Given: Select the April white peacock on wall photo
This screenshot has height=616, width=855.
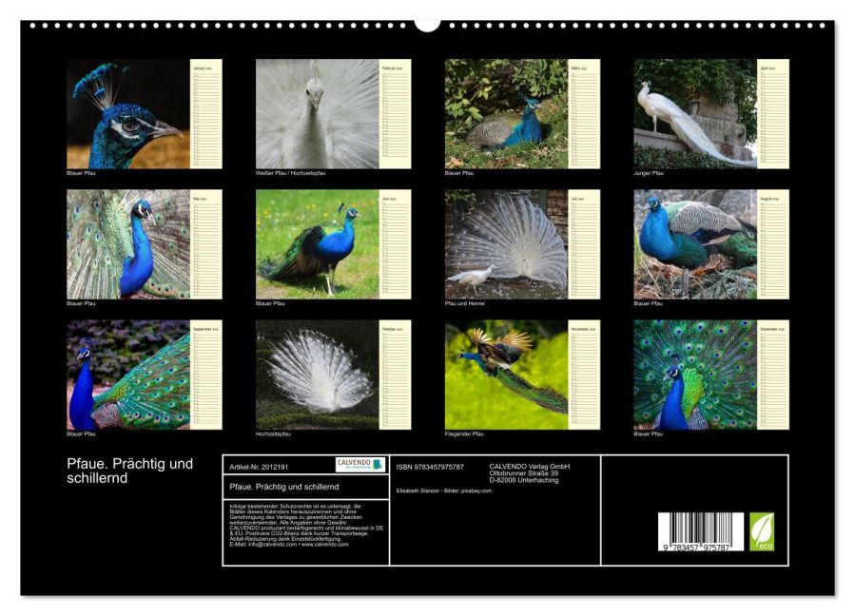Looking at the screenshot, I should (695, 114).
